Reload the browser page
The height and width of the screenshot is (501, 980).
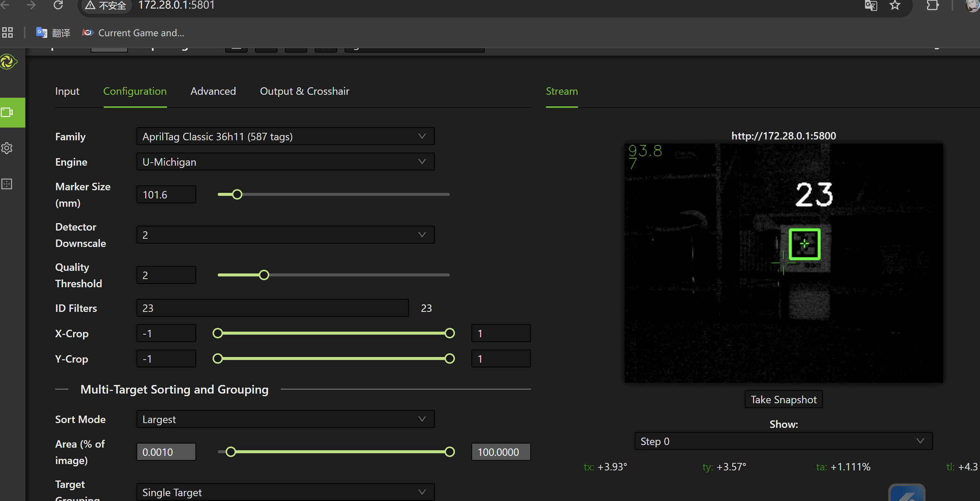pos(58,5)
